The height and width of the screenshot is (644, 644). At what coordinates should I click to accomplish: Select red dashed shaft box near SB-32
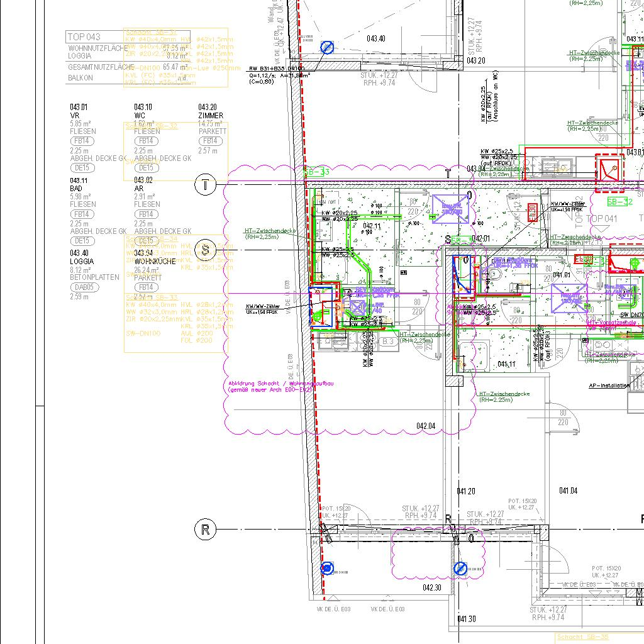[x=609, y=172]
